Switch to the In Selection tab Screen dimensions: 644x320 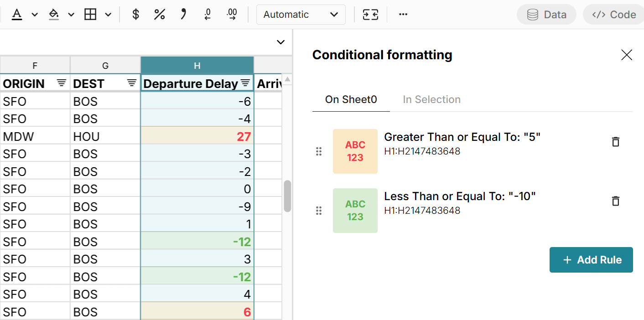[x=431, y=99]
